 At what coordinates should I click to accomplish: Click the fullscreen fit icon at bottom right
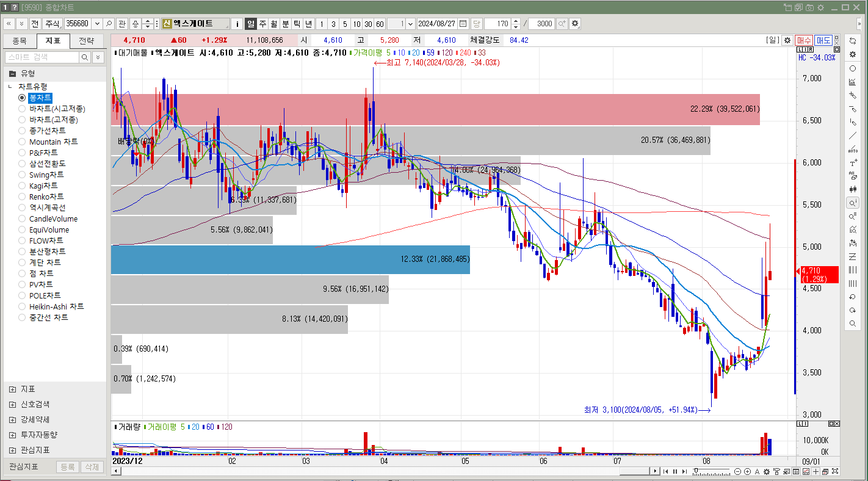click(x=835, y=471)
